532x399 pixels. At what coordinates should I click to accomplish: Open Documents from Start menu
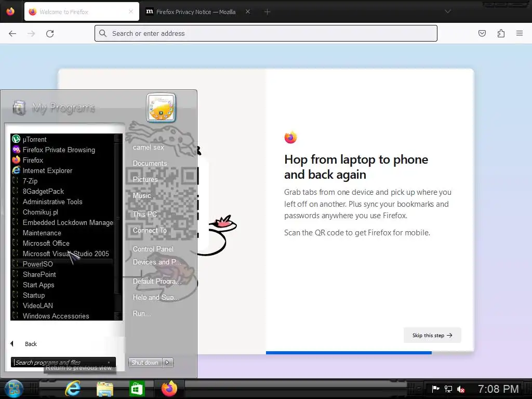[x=150, y=163]
